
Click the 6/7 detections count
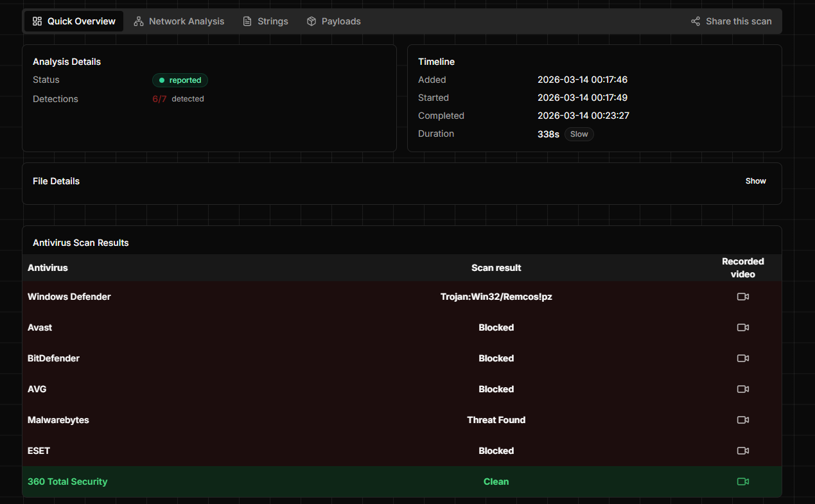tap(159, 99)
